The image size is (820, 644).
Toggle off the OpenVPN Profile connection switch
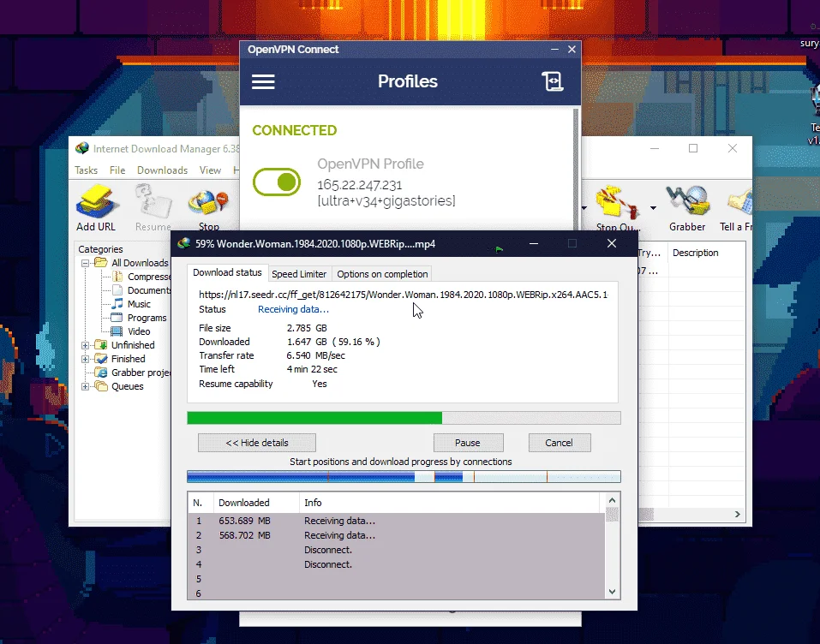pos(277,182)
